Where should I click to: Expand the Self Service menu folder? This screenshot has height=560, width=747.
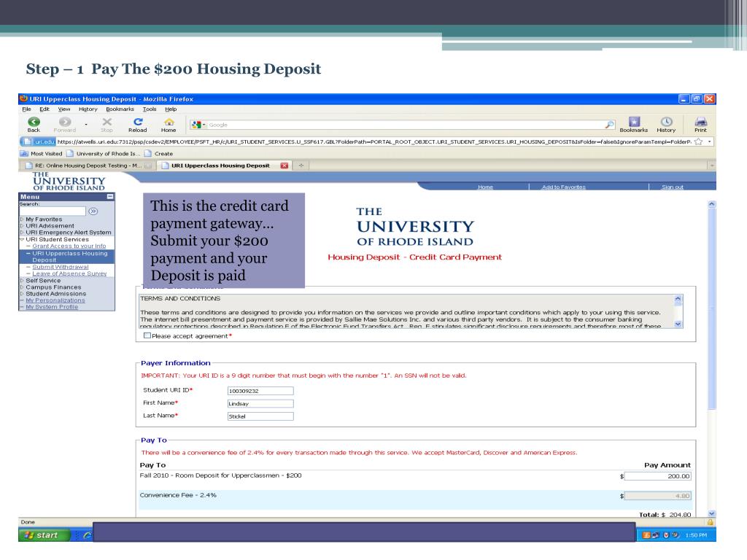click(x=22, y=281)
